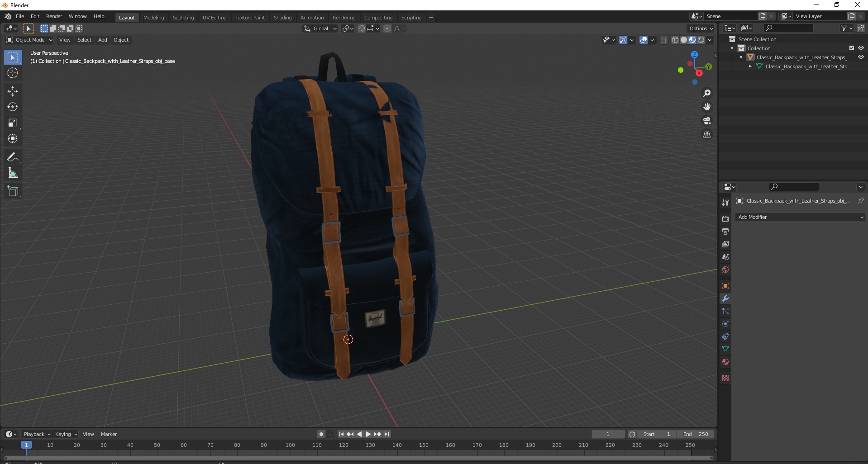Open Object Constraints properties tab
Image resolution: width=868 pixels, height=464 pixels.
[x=725, y=336]
